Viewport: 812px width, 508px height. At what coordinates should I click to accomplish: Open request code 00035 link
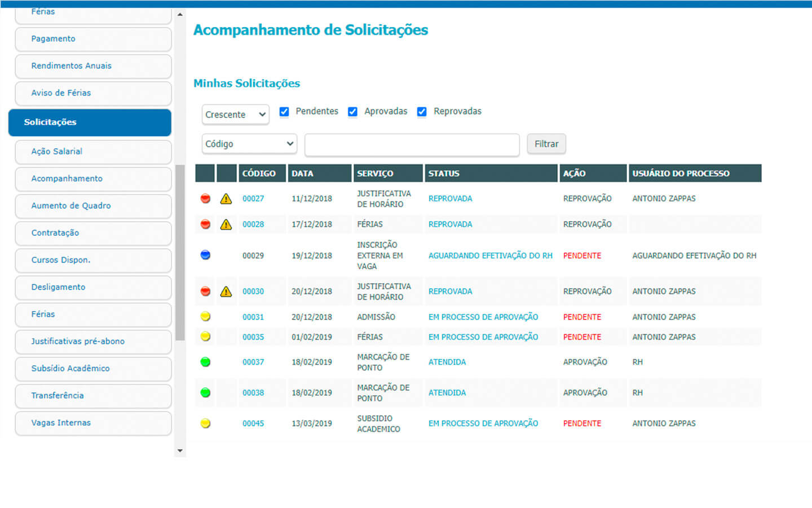[x=253, y=337]
